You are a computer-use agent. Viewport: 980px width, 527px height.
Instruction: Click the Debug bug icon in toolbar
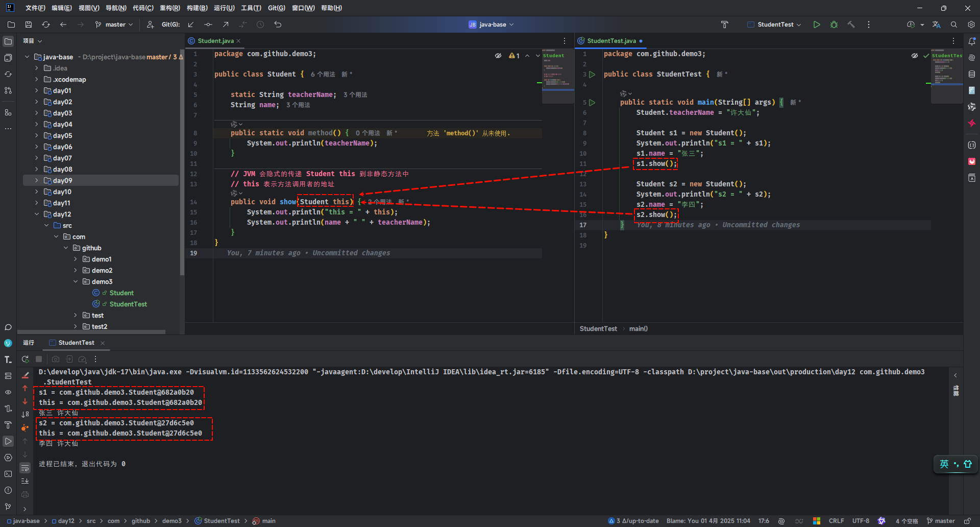pyautogui.click(x=834, y=25)
